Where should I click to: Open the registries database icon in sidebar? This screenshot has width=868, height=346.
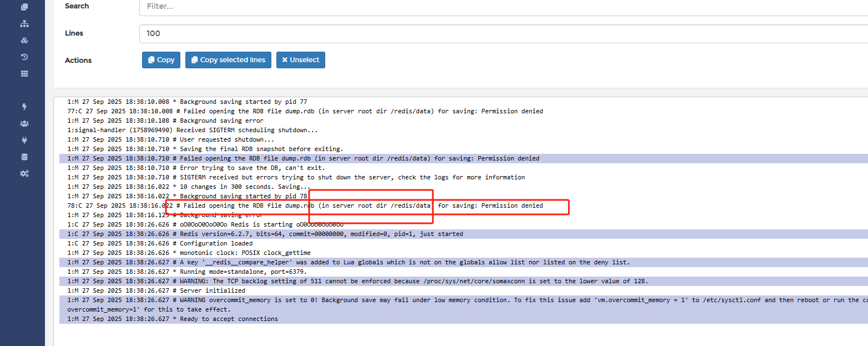coord(24,157)
